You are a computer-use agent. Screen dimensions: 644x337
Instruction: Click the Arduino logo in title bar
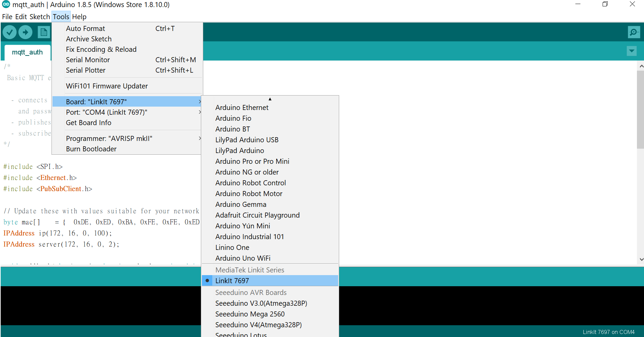6,4
